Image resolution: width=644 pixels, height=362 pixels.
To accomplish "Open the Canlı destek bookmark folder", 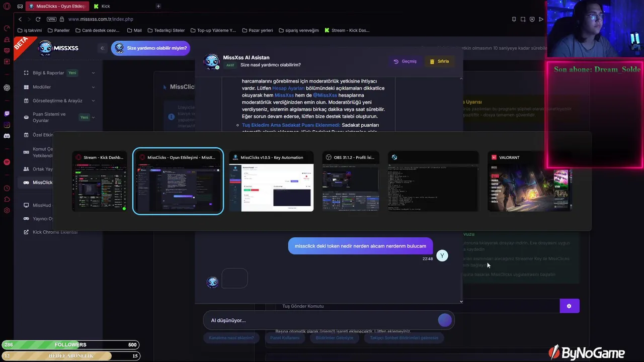I will (97, 30).
